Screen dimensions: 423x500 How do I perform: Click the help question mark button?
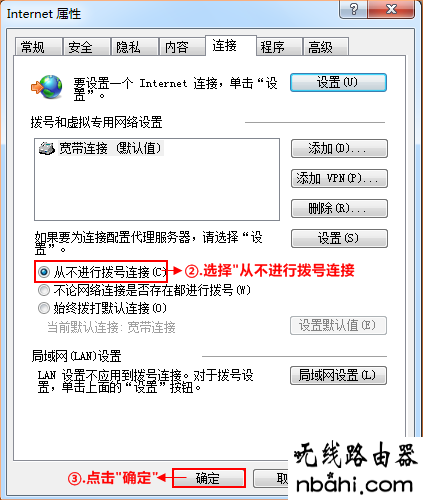pos(353,9)
